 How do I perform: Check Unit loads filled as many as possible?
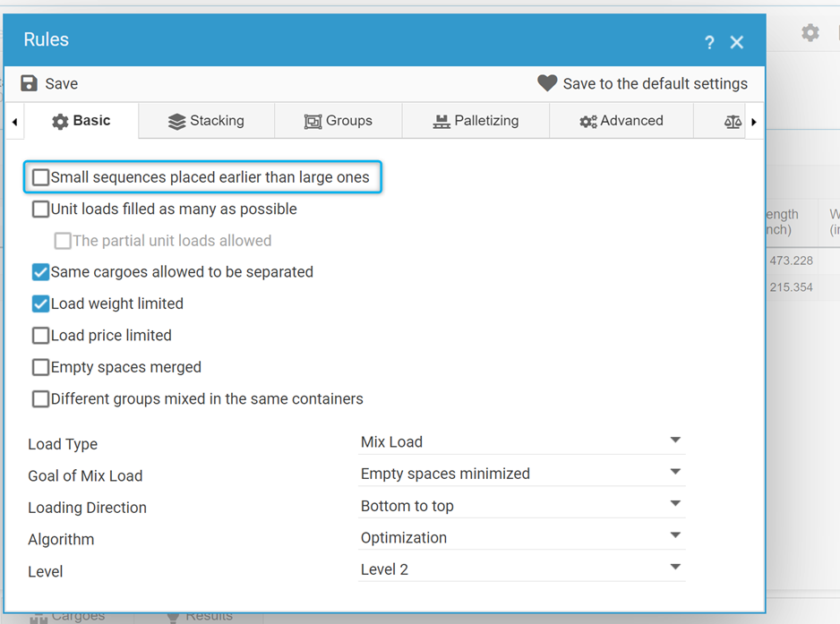(x=40, y=209)
